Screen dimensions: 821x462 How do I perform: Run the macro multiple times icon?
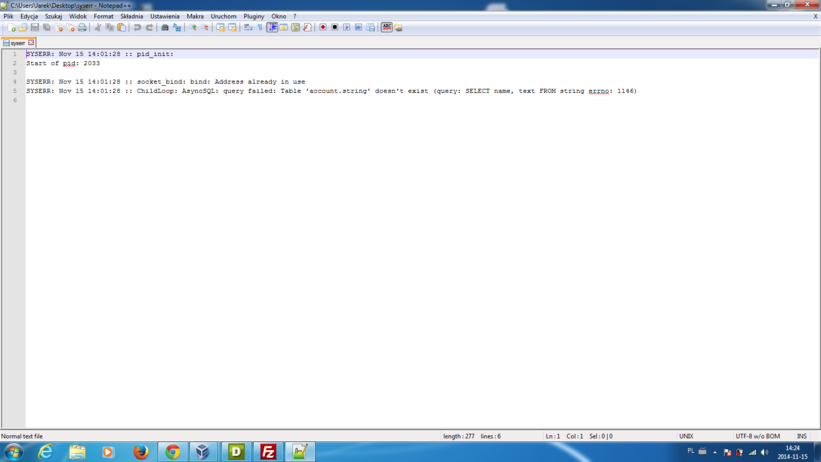(359, 28)
